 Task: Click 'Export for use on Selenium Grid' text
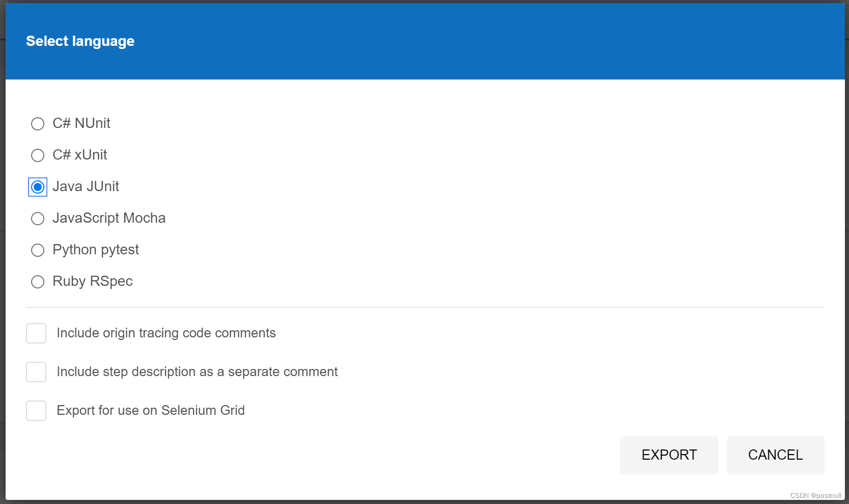(151, 411)
